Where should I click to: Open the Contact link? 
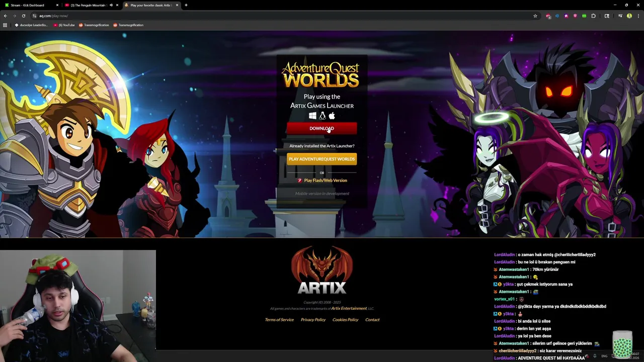[372, 320]
